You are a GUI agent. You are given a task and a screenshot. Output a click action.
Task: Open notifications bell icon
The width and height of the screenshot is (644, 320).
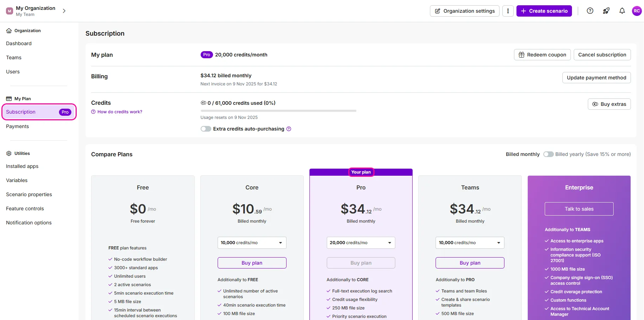click(622, 11)
